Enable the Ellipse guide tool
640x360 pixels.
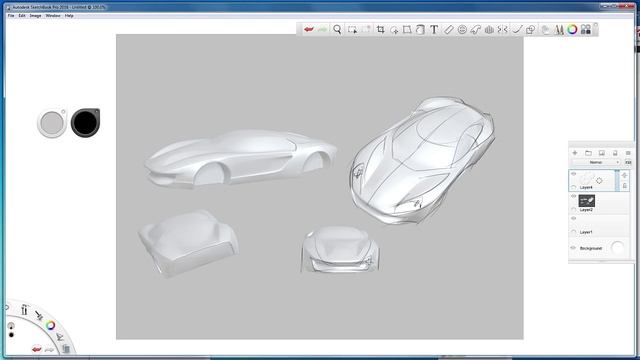coord(462,29)
